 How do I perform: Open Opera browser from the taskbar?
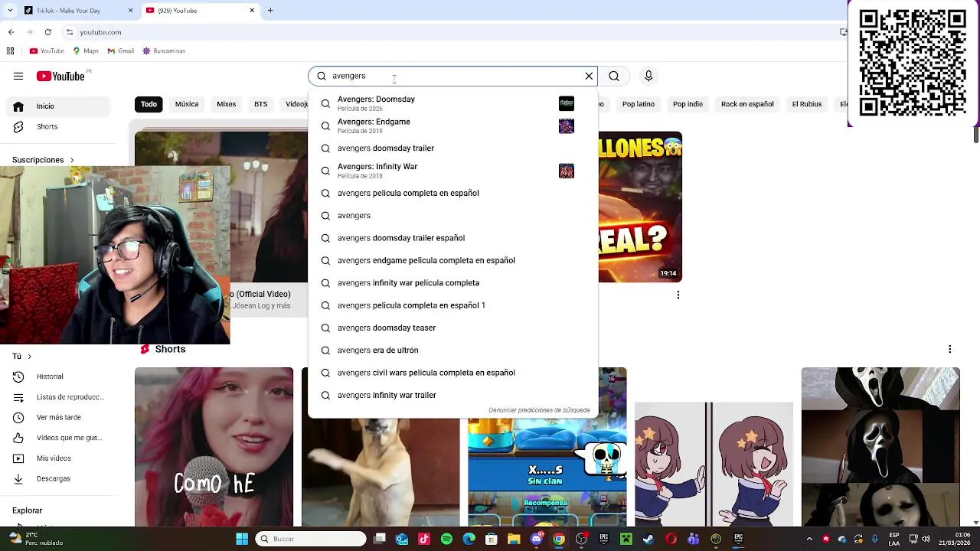coord(671,539)
